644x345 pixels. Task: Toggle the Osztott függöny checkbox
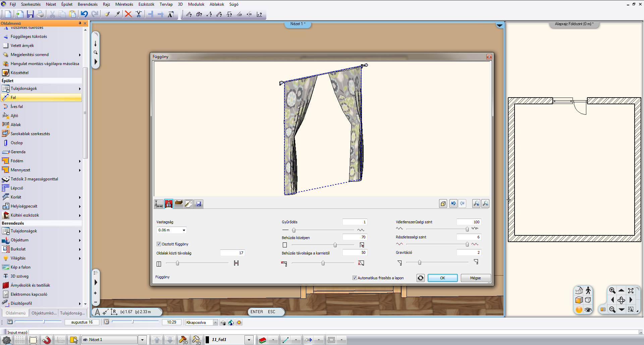click(159, 244)
